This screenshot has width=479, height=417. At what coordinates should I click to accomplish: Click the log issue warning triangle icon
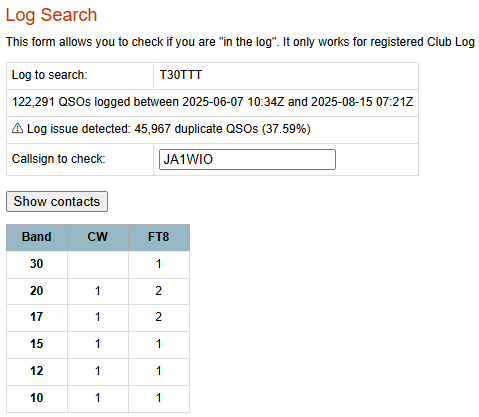click(x=17, y=128)
